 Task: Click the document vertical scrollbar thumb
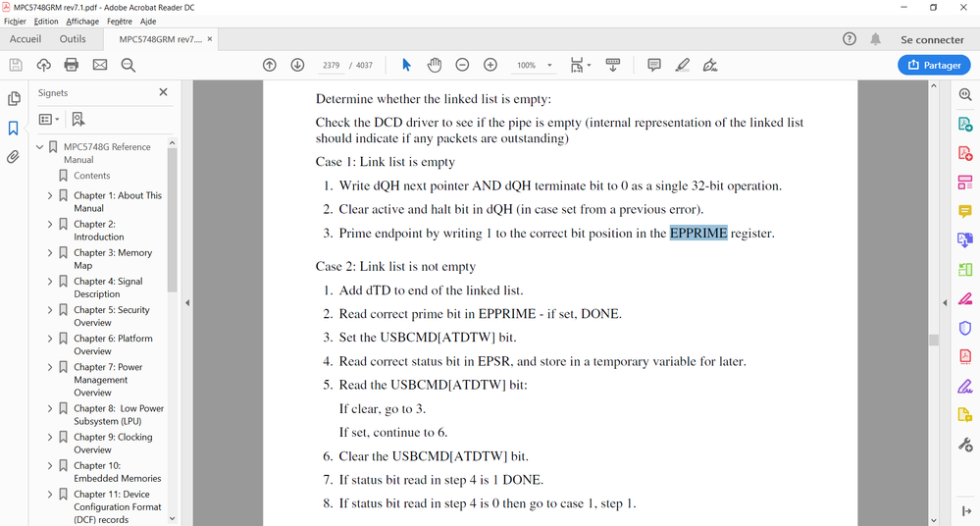[x=934, y=340]
